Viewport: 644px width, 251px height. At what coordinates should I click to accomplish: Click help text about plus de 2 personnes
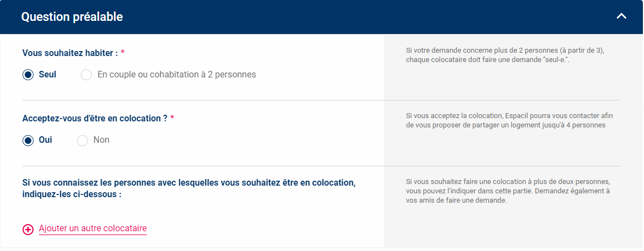pyautogui.click(x=505, y=55)
